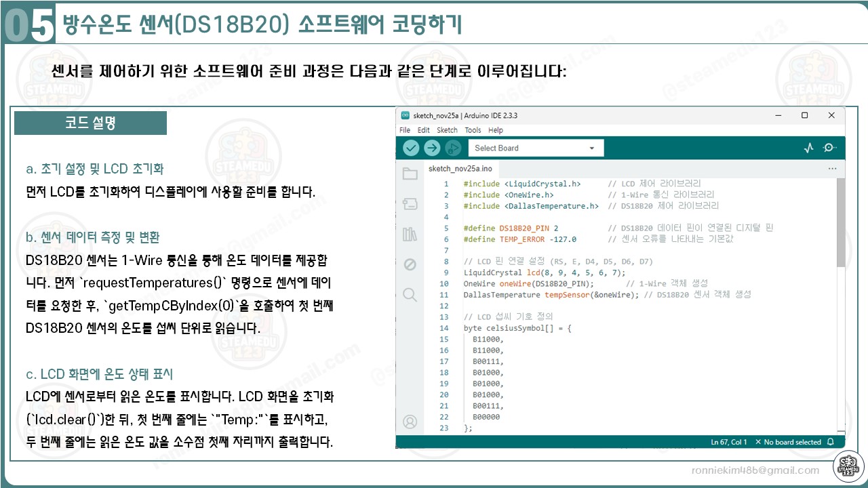Open the Search sidebar icon

[410, 295]
